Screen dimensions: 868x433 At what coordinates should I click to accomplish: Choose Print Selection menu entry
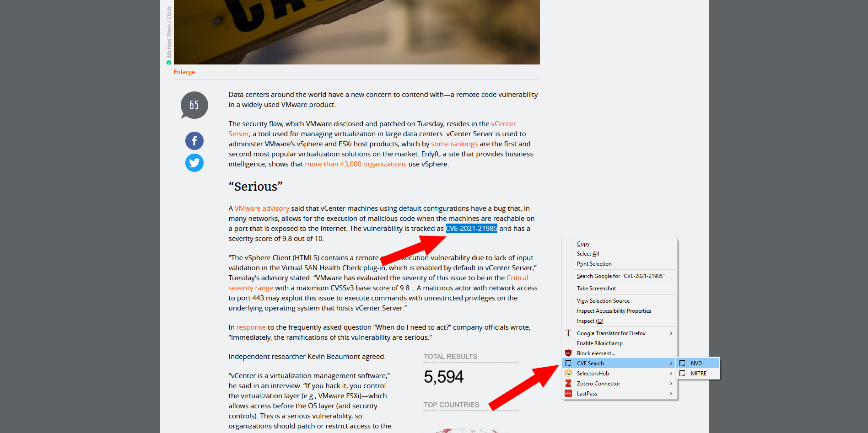(620, 264)
